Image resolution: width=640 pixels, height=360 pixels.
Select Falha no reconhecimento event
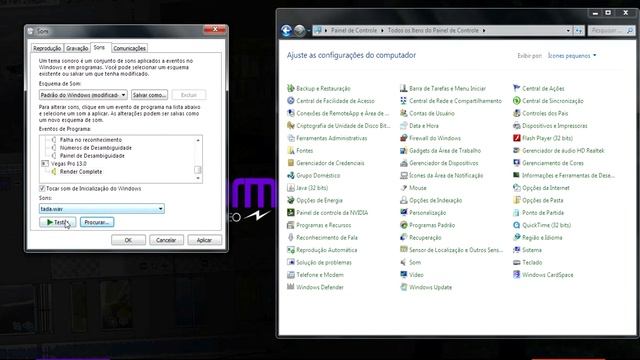click(x=91, y=140)
